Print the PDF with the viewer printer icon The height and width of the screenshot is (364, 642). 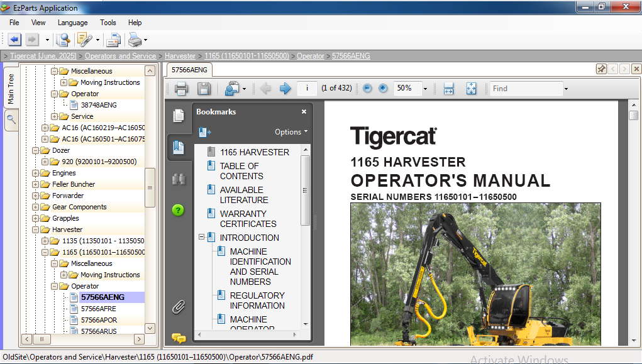coord(181,89)
